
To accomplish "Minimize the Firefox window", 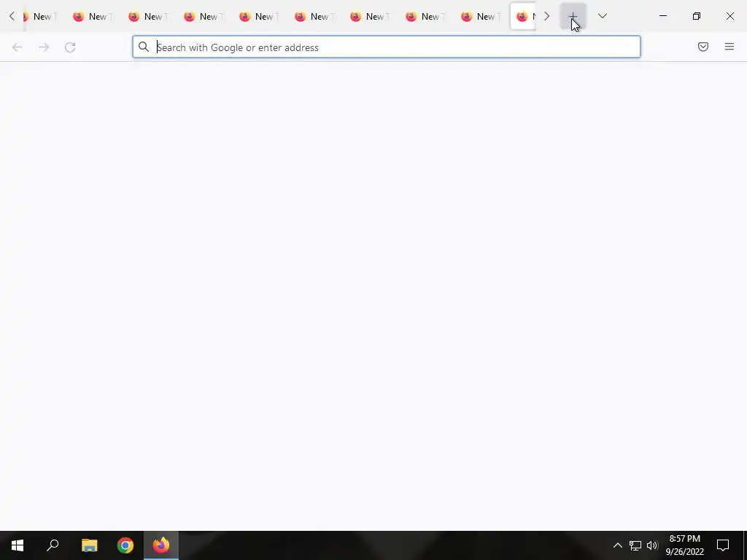I will click(663, 16).
